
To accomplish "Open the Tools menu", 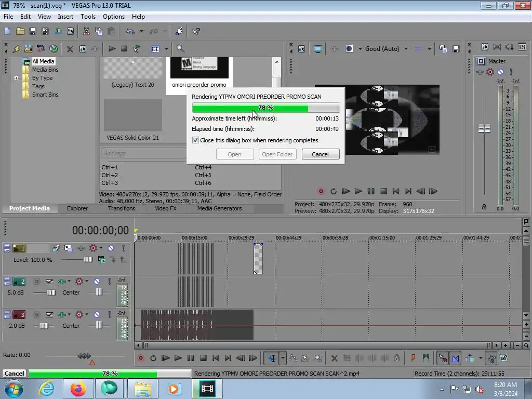I will 88,17.
